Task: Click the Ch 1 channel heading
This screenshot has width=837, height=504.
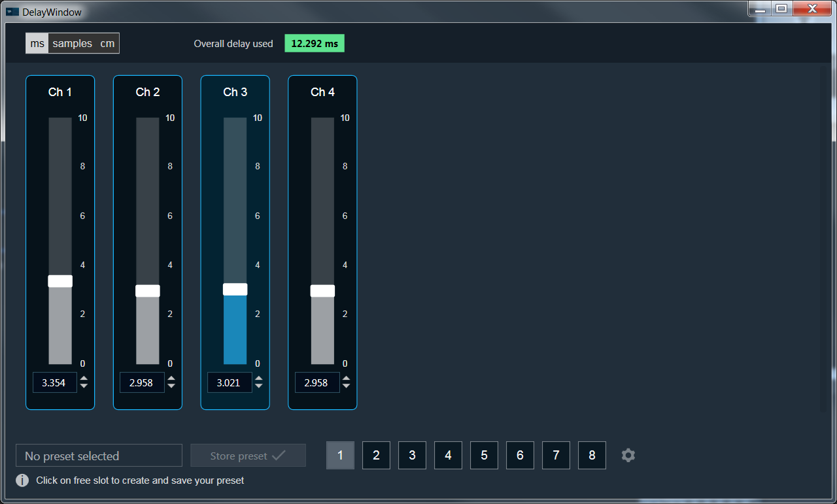Action: pyautogui.click(x=60, y=92)
